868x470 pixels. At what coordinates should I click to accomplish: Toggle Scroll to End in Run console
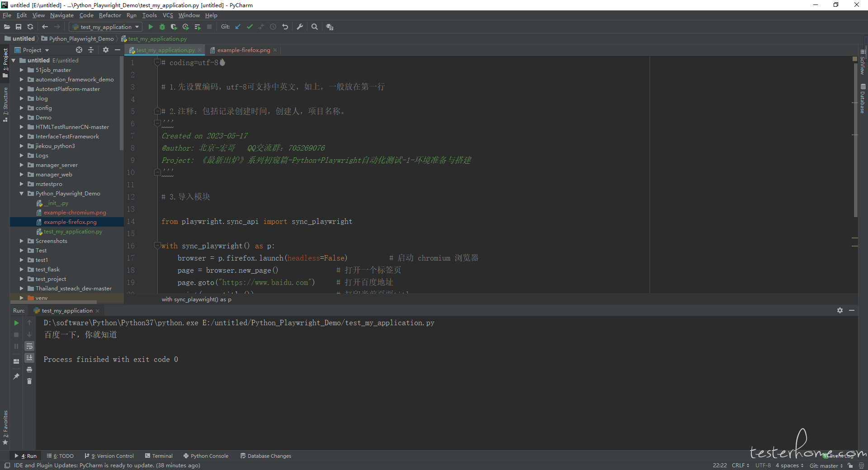[x=29, y=358]
